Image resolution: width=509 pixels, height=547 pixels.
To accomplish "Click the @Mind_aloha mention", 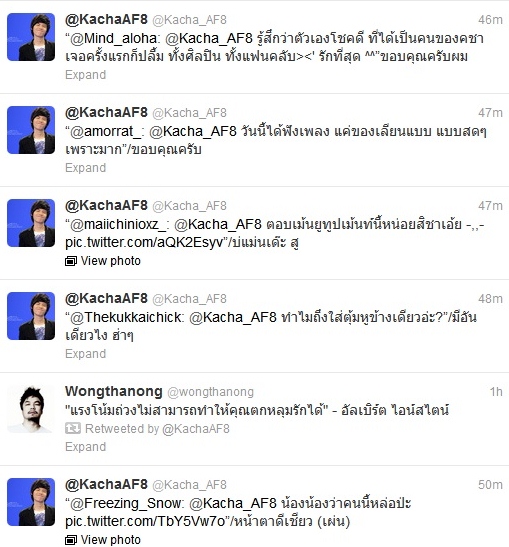I will [114, 38].
